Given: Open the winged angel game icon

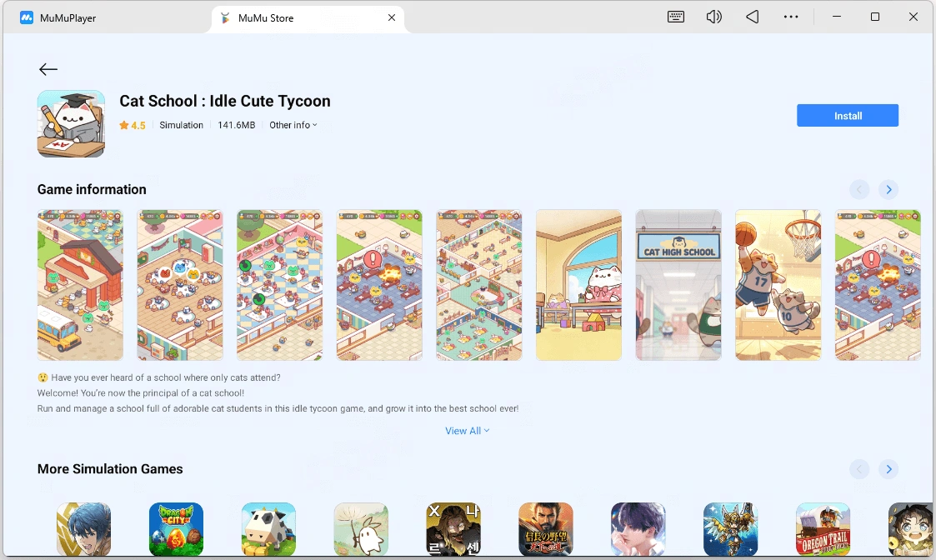Looking at the screenshot, I should [731, 529].
